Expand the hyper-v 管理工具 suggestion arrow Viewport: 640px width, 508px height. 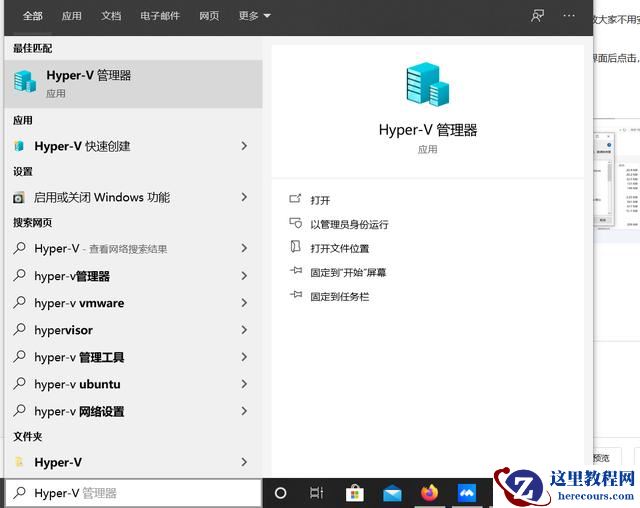(244, 357)
